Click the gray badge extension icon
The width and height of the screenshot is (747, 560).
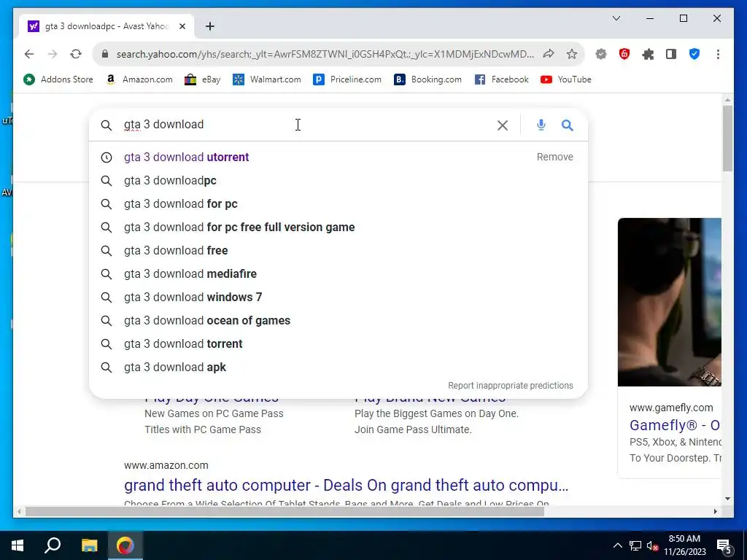pos(601,54)
